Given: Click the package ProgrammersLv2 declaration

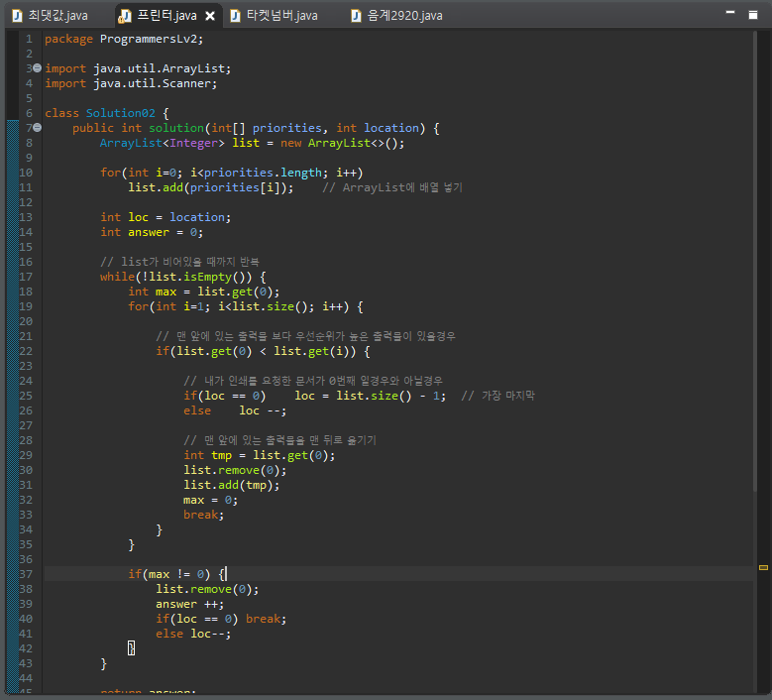Looking at the screenshot, I should click(x=123, y=39).
